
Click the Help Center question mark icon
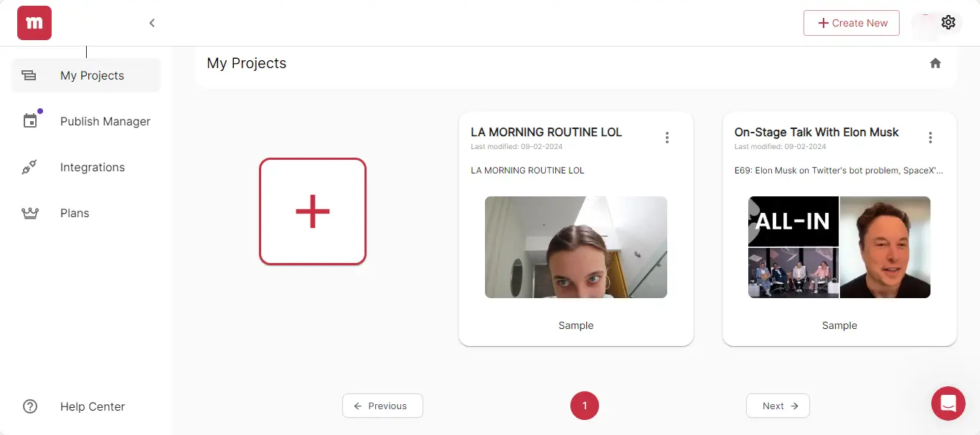point(30,406)
